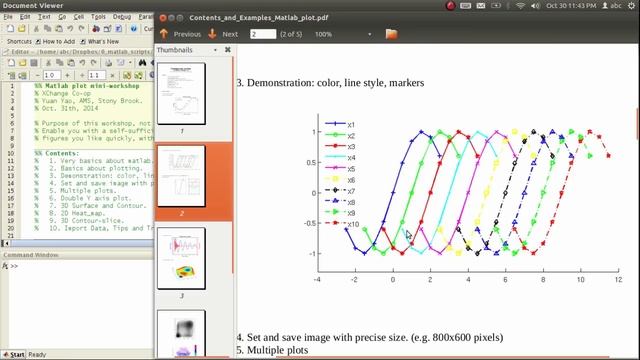Open MATLAB Go menu
640x360 pixels.
(62, 17)
